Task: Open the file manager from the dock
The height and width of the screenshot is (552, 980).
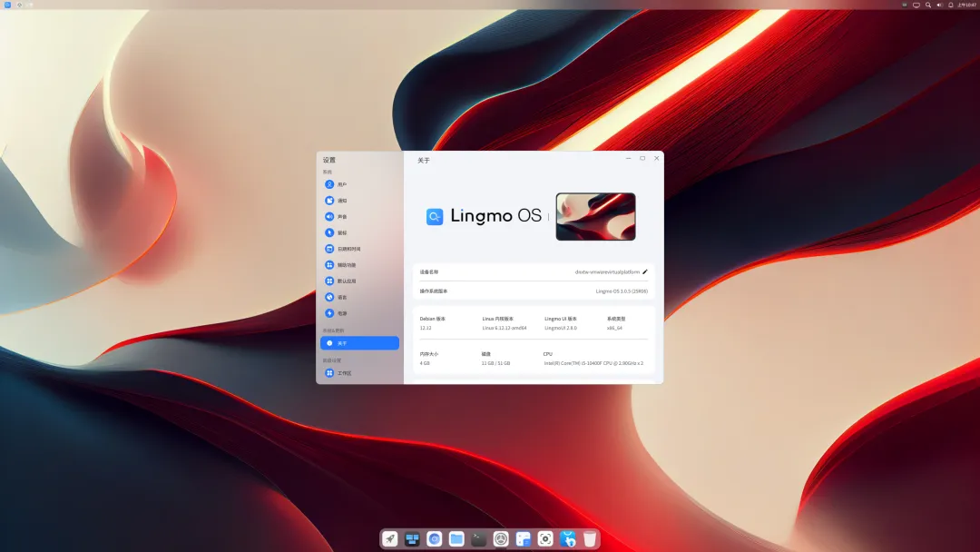Action: point(456,539)
